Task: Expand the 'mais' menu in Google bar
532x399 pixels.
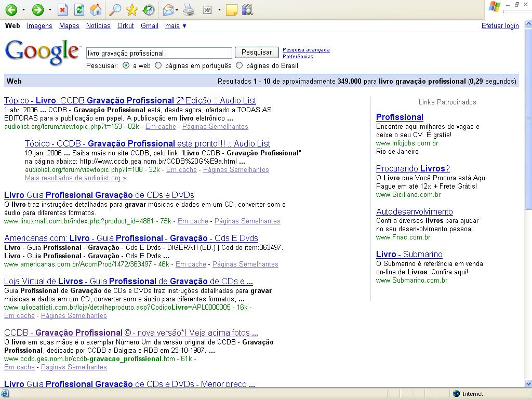Action: click(x=176, y=26)
